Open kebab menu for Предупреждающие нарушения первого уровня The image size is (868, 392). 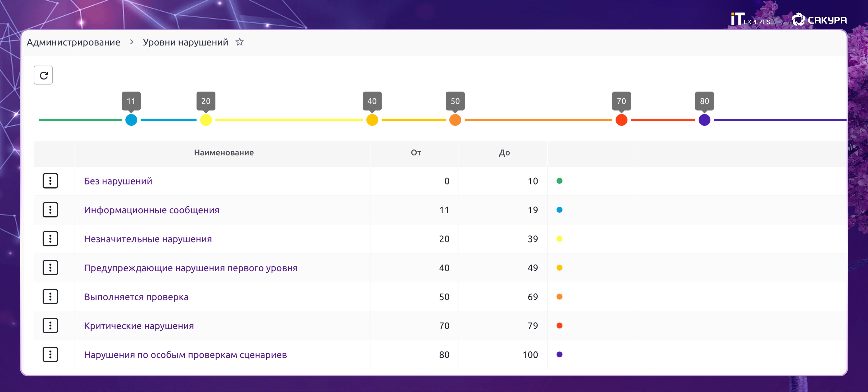tap(50, 268)
